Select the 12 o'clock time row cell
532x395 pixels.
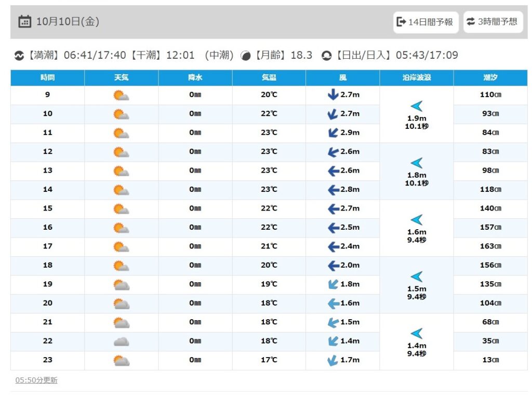pyautogui.click(x=47, y=152)
